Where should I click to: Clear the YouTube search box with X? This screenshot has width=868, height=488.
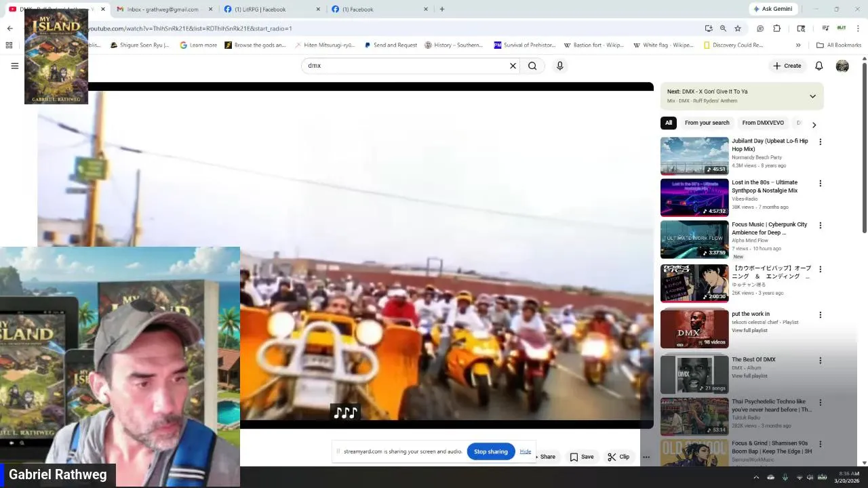[x=513, y=66]
